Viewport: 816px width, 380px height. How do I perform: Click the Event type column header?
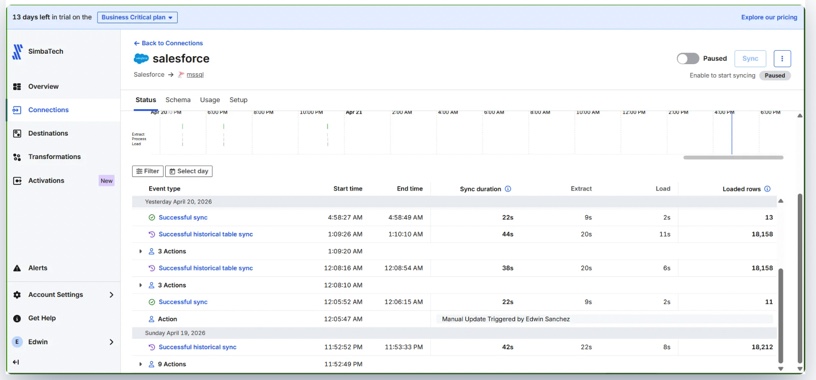click(x=164, y=189)
